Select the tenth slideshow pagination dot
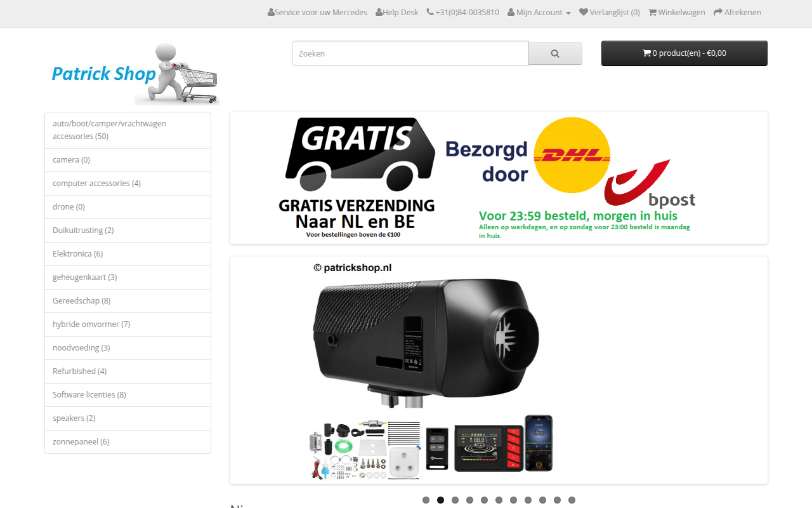Viewport: 812px width, 508px height. (x=557, y=500)
